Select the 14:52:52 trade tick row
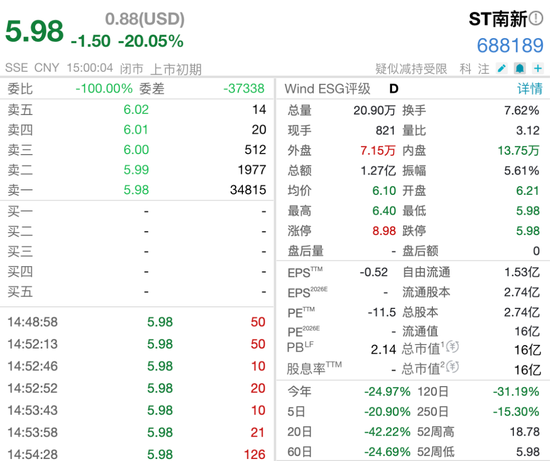Image resolution: width=550 pixels, height=461 pixels. coord(136,388)
